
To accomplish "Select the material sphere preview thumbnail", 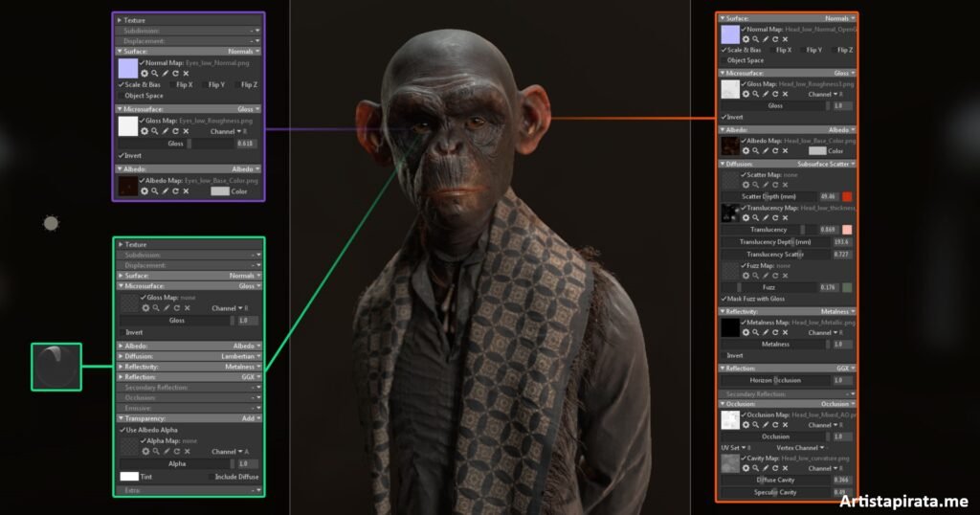I will point(56,367).
